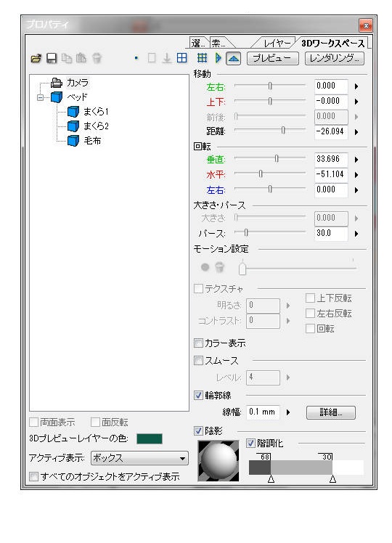Click the レンダリング... button
Viewport: 392px width, 543px height.
[334, 58]
